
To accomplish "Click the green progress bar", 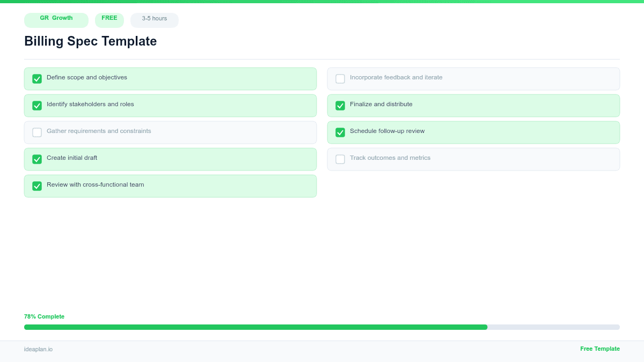I will (x=255, y=327).
